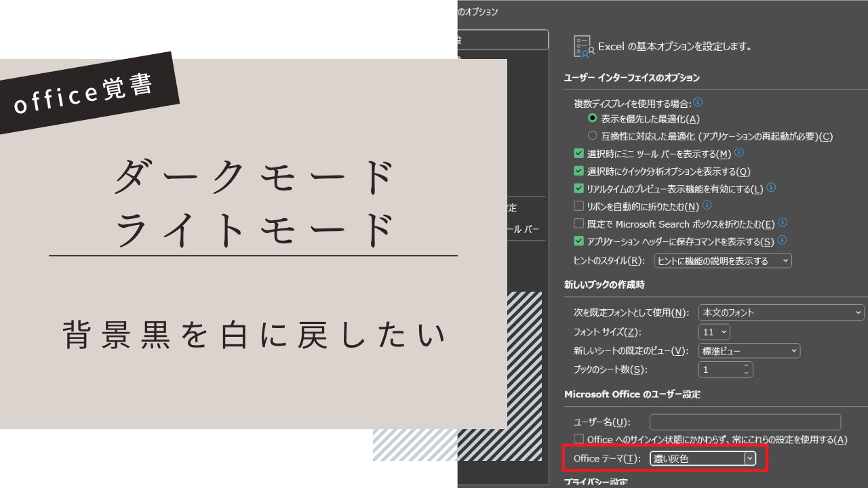The width and height of the screenshot is (868, 488).
Task: Enable the リボンを自動的に折りたたむ checkbox
Action: pyautogui.click(x=579, y=206)
